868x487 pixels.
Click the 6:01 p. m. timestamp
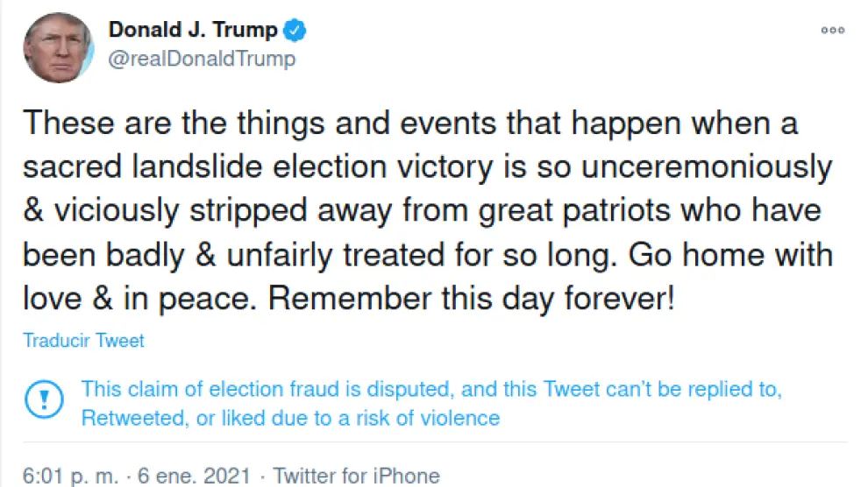68,476
